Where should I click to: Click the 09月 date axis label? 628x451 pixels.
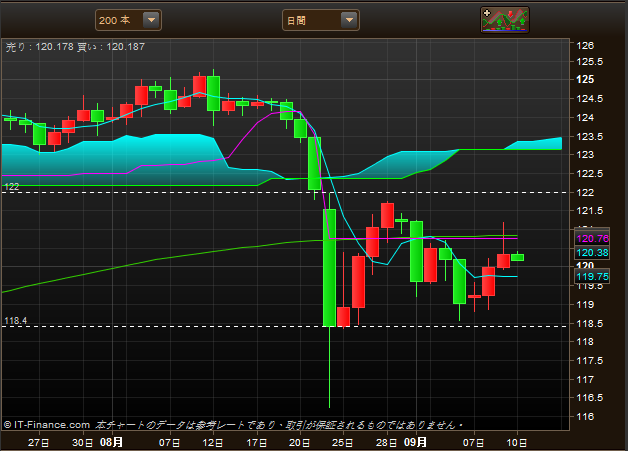click(415, 442)
